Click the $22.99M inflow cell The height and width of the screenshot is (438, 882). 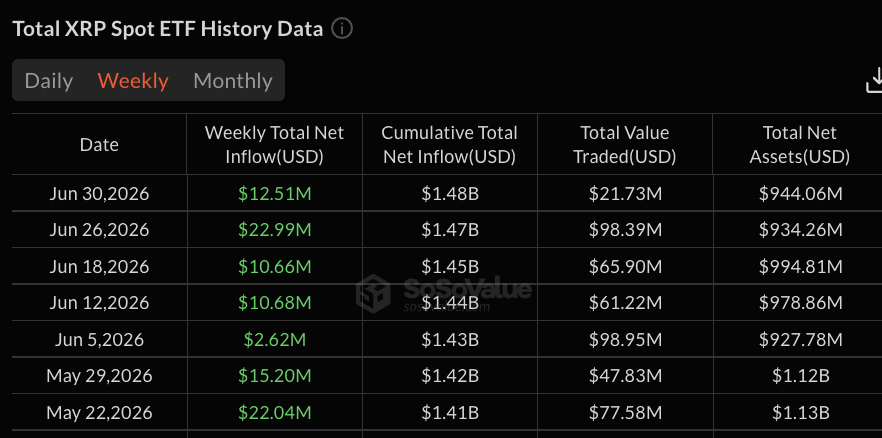tap(274, 229)
